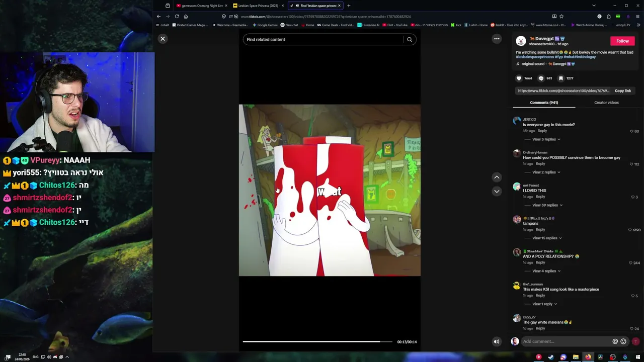Like the 'AND A POLY RELATIONSHIP?' comment
The width and height of the screenshot is (644, 362).
[631, 263]
